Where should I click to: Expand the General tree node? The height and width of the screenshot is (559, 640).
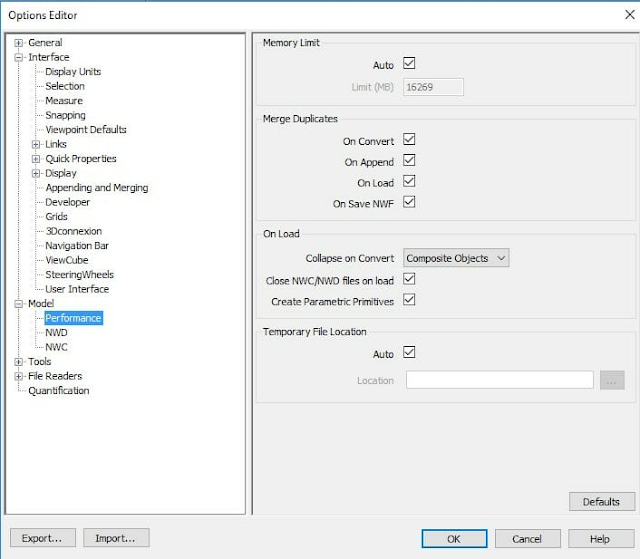(18, 43)
